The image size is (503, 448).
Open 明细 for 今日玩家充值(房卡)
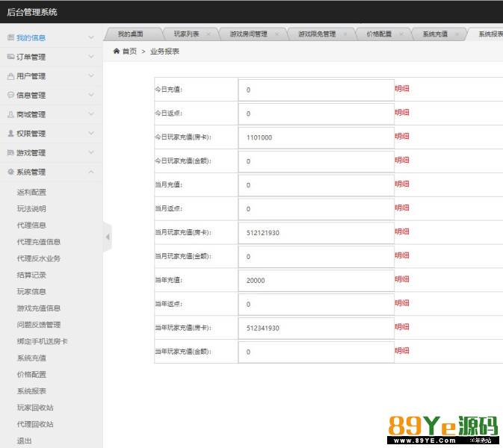tap(402, 136)
